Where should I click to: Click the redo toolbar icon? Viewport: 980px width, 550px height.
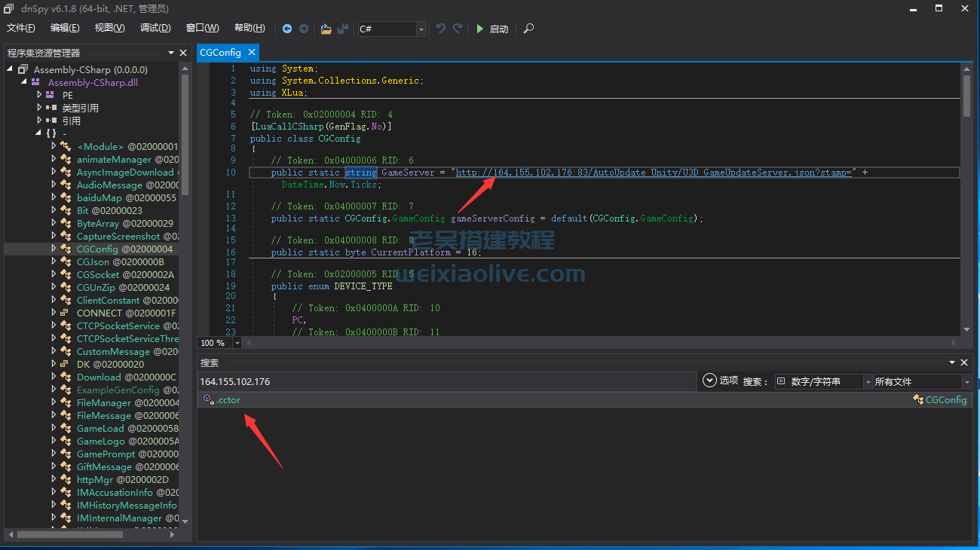coord(458,29)
